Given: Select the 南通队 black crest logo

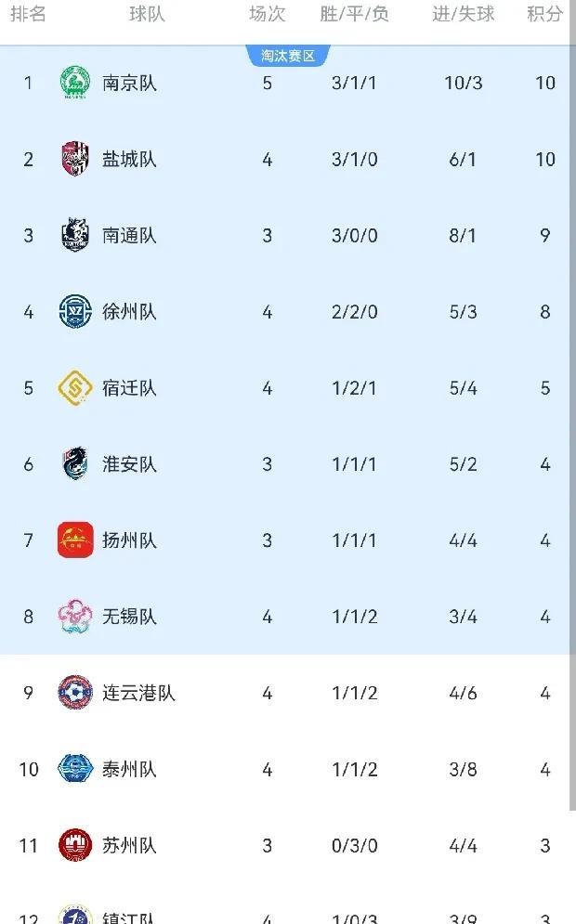Looking at the screenshot, I should pos(75,235).
